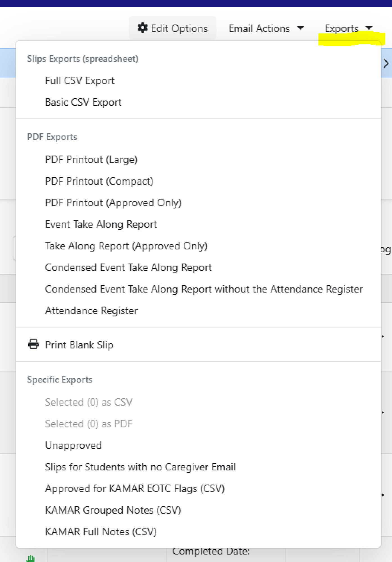Click the printer icon for Print Blank Slip
Image resolution: width=392 pixels, height=562 pixels.
coord(33,344)
